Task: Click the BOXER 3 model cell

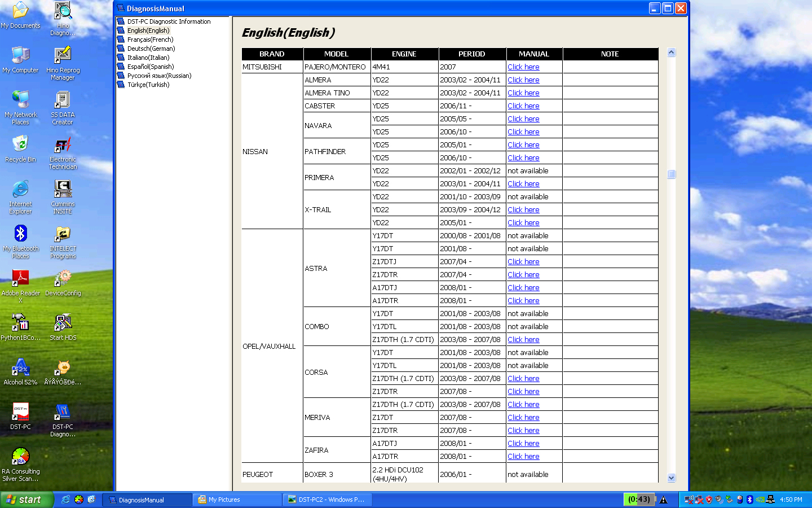Action: 337,474
